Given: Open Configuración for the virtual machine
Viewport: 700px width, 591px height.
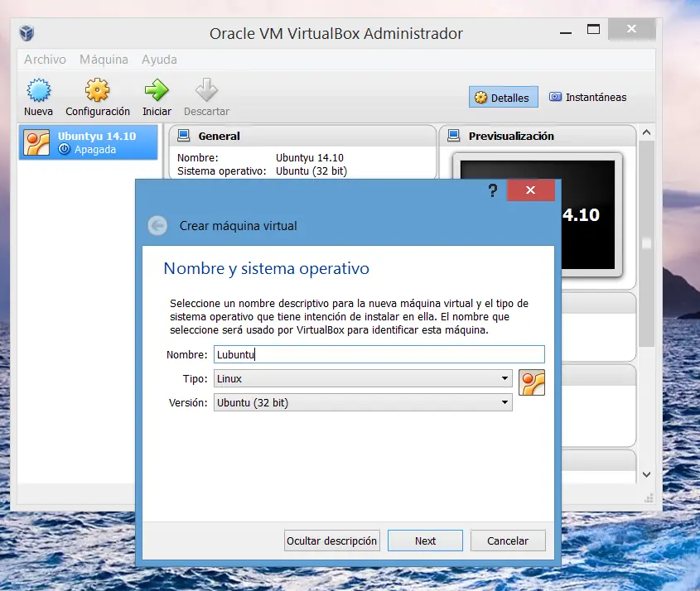Looking at the screenshot, I should click(x=97, y=95).
